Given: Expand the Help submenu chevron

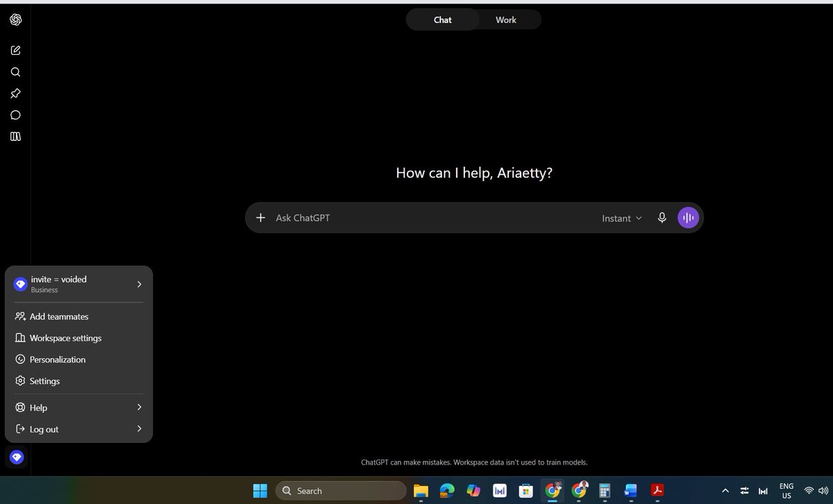Looking at the screenshot, I should tap(139, 407).
